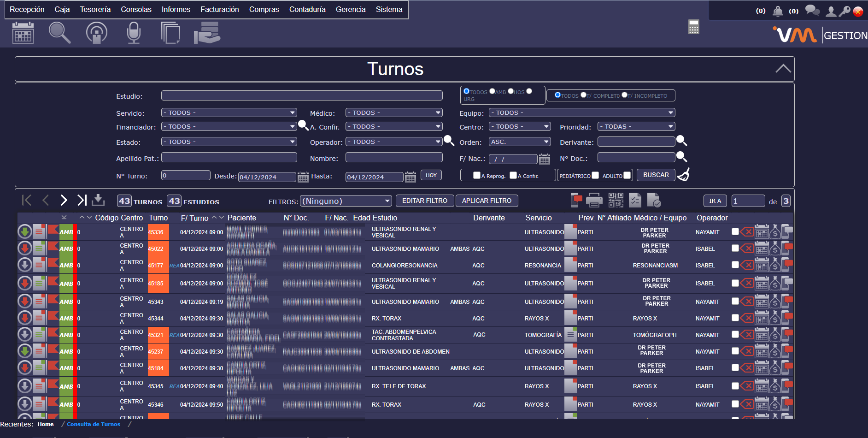
Task: Click the BUSCAR button
Action: [656, 175]
